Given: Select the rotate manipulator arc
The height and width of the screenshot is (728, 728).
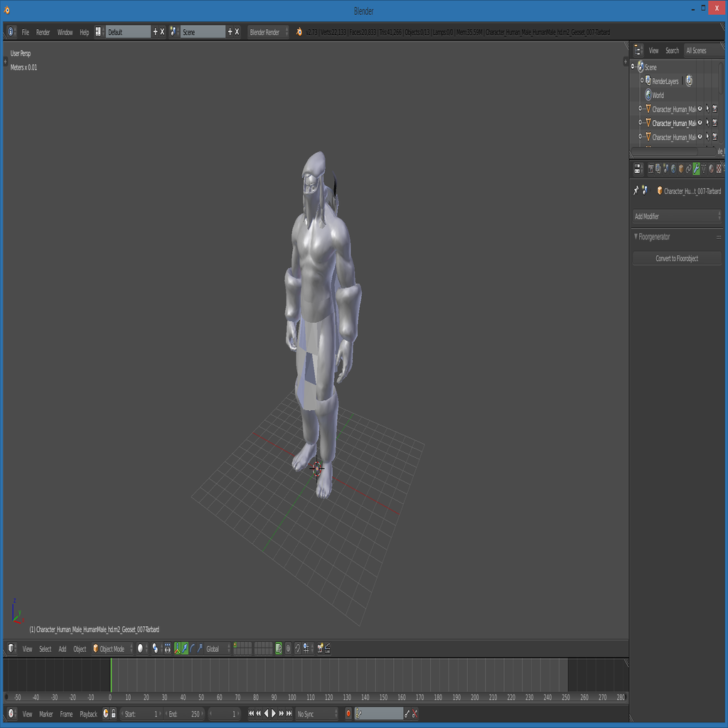Looking at the screenshot, I should tap(192, 648).
